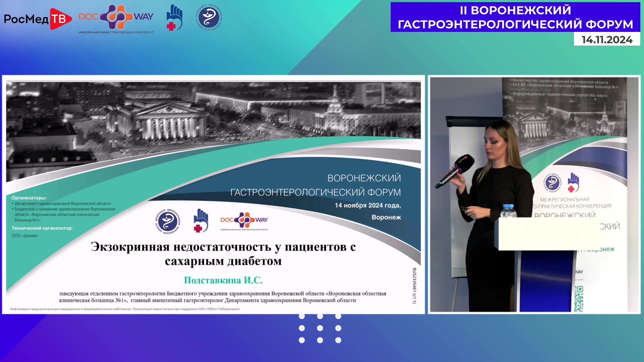This screenshot has width=644, height=362.
Task: Click the 'Организаторы:' label
Action: coord(29,198)
